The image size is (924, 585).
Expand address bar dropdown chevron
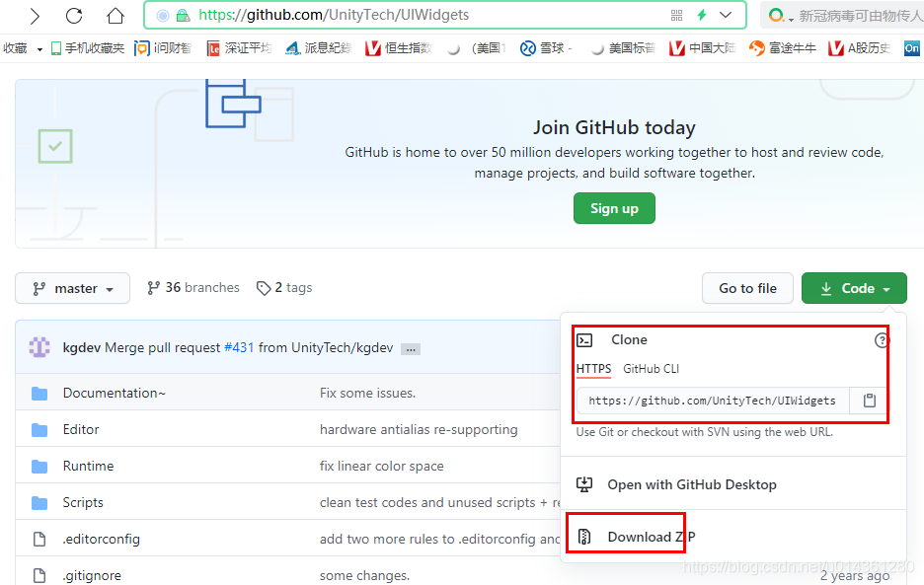tap(726, 16)
